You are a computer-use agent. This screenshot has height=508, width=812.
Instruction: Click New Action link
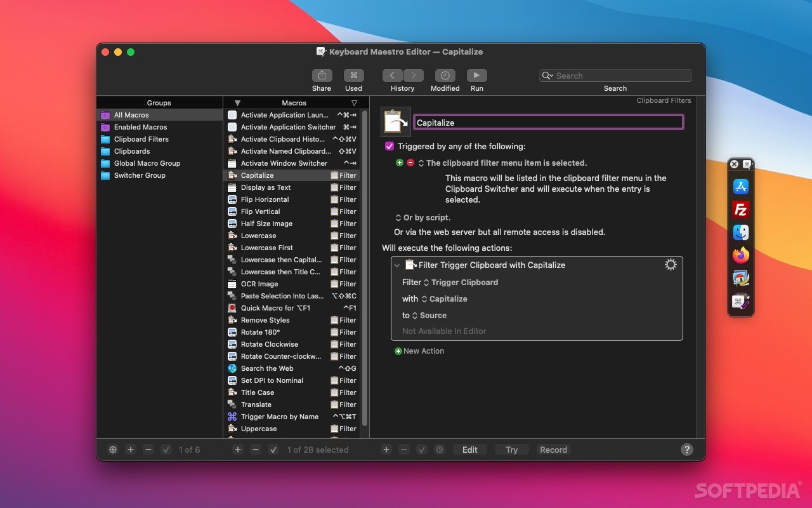419,351
